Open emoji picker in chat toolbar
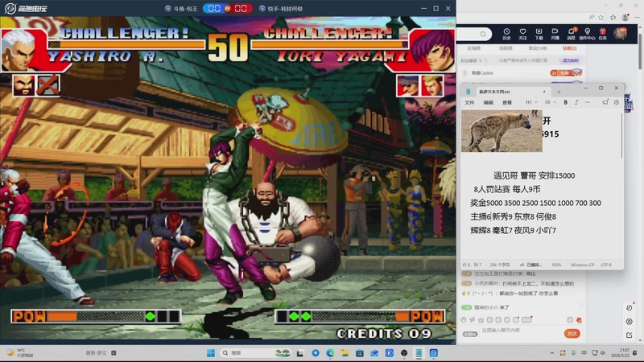Image resolution: width=644 pixels, height=362 pixels. (464, 319)
